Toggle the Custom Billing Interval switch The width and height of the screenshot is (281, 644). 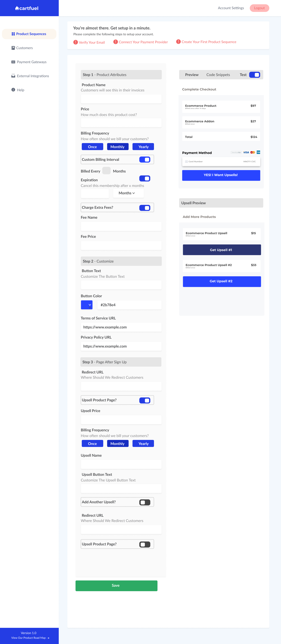(x=145, y=159)
